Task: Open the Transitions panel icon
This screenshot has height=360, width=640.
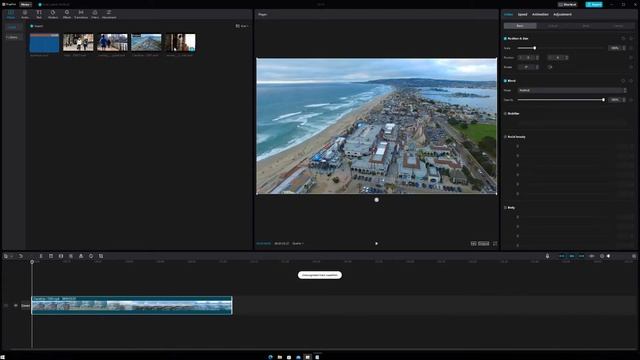Action: click(x=81, y=14)
